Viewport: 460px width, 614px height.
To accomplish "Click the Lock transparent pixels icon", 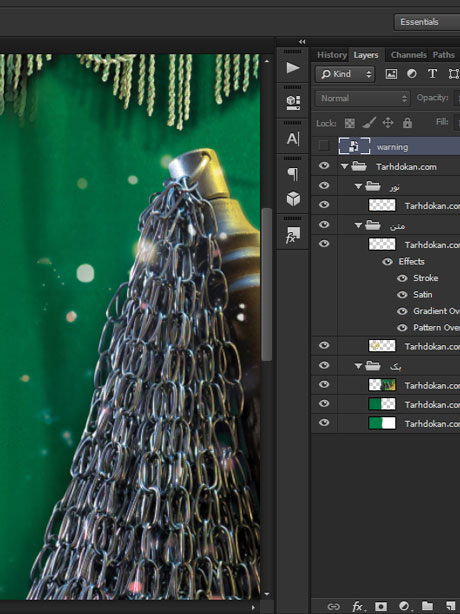I will coord(349,123).
